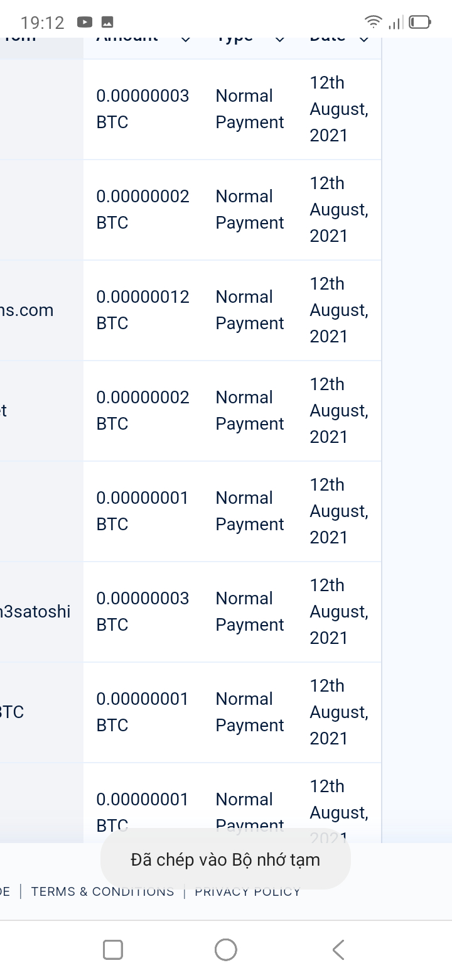Open the Privacy Policy link
Viewport: 452px width, 980px height.
click(247, 891)
